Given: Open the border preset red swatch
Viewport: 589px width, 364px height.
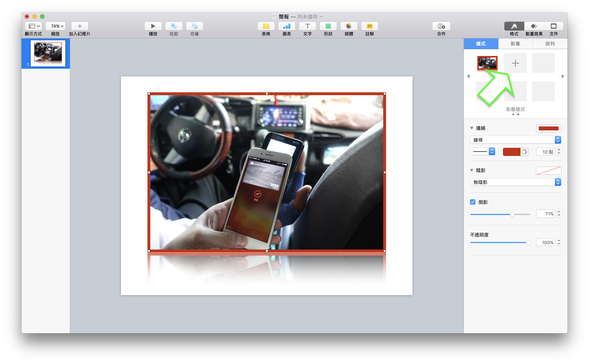Looking at the screenshot, I should pyautogui.click(x=548, y=128).
